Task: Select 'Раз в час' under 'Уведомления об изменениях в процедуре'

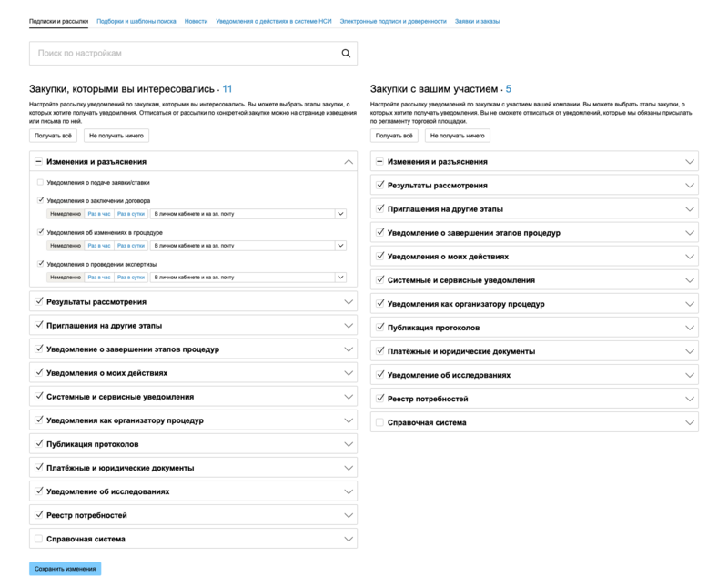Action: click(x=99, y=246)
